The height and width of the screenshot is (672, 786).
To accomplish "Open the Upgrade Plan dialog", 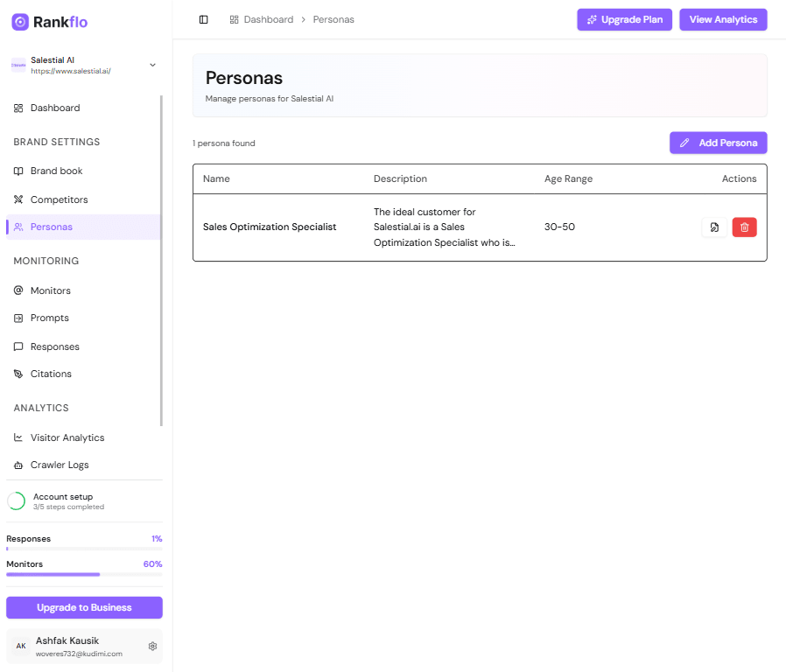I will click(x=624, y=18).
